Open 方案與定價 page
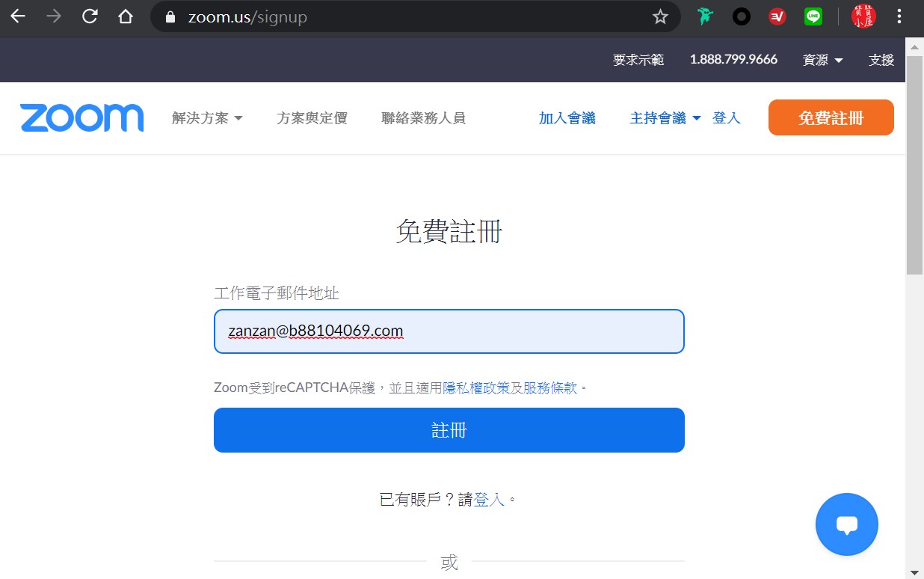 [312, 118]
